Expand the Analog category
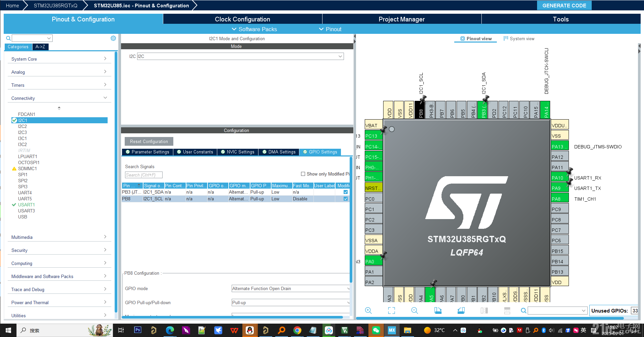644x337 pixels. click(x=59, y=72)
